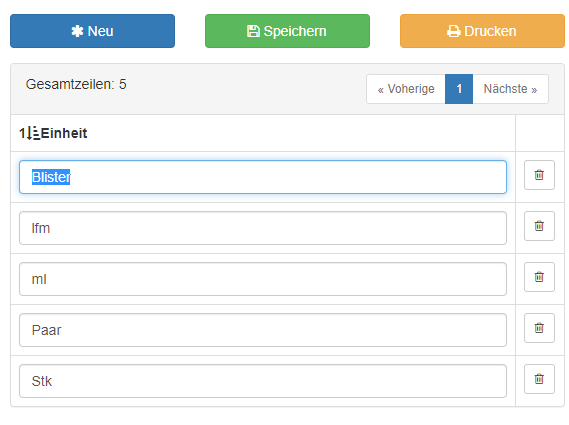Image resolution: width=569 pixels, height=425 pixels.
Task: Go to previous page via Voherige
Action: coord(406,89)
